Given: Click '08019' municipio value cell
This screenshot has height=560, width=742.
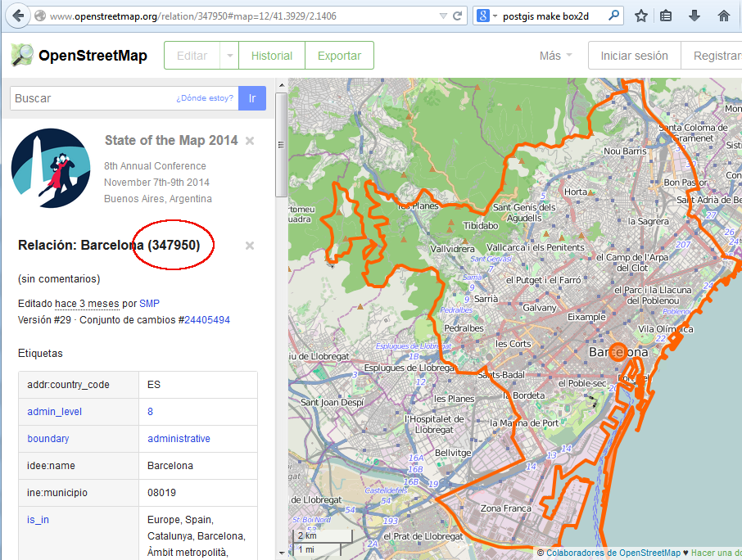Looking at the screenshot, I should coord(198,493).
